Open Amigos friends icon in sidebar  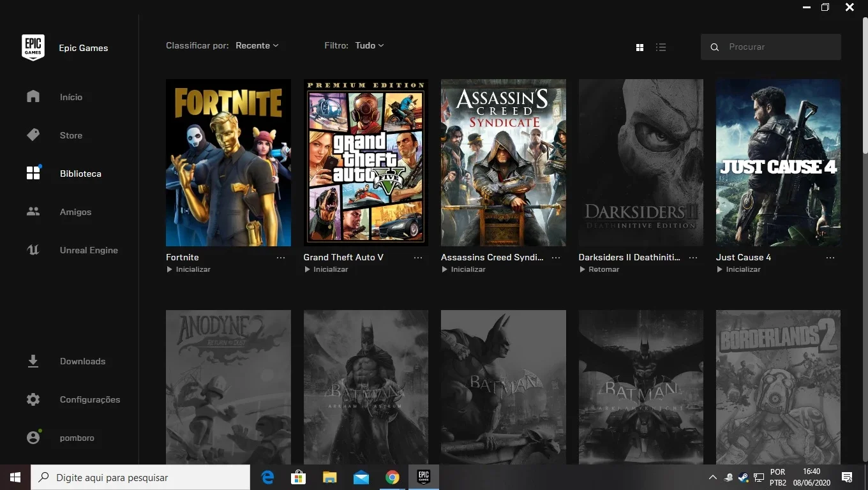click(33, 211)
